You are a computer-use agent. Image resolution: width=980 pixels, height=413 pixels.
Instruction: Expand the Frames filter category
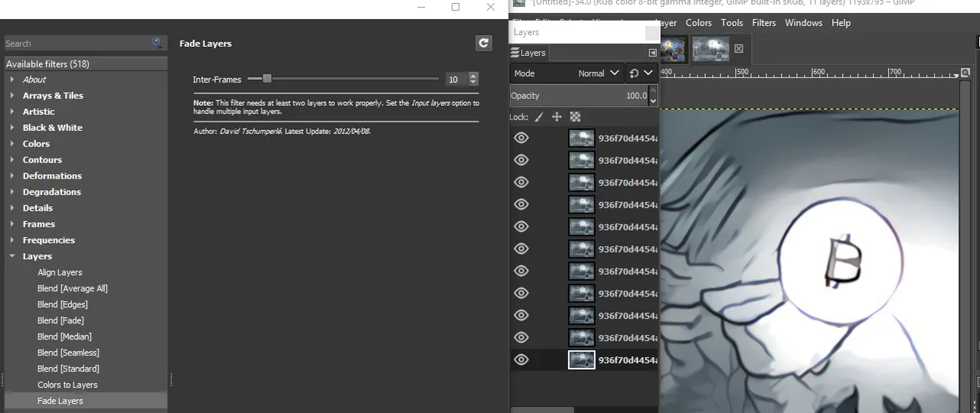pos(12,225)
